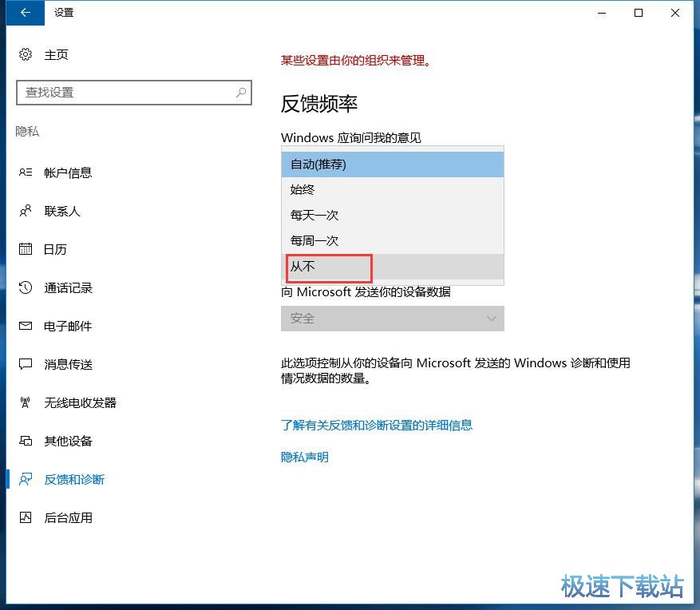The image size is (700, 610).
Task: Open 主页 home page
Action: [56, 55]
